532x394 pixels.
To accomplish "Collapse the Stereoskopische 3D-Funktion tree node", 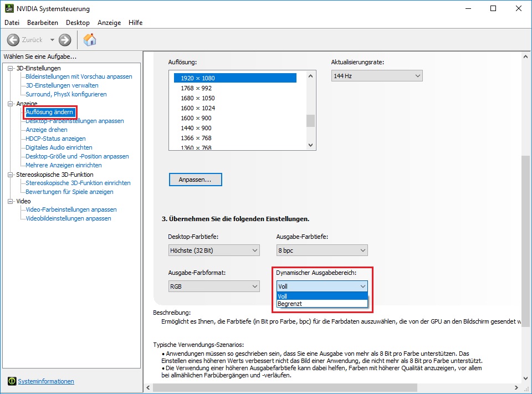I will (10, 175).
